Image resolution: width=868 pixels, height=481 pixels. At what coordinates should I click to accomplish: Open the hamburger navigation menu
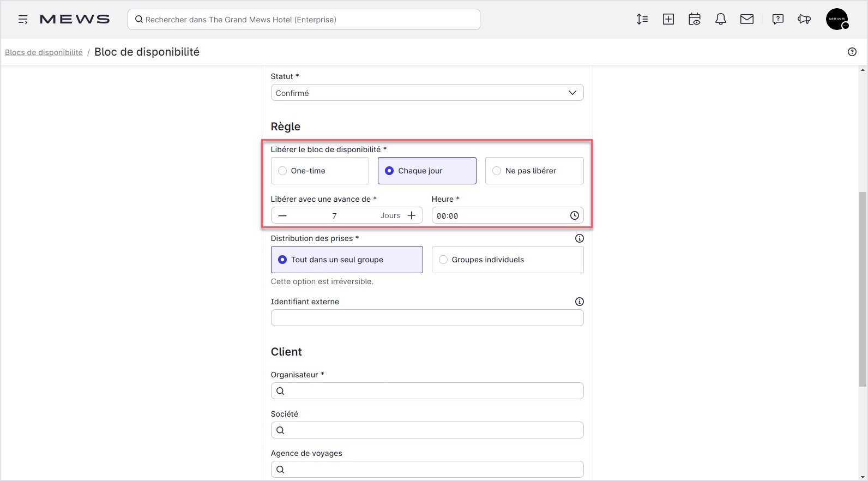pos(23,20)
